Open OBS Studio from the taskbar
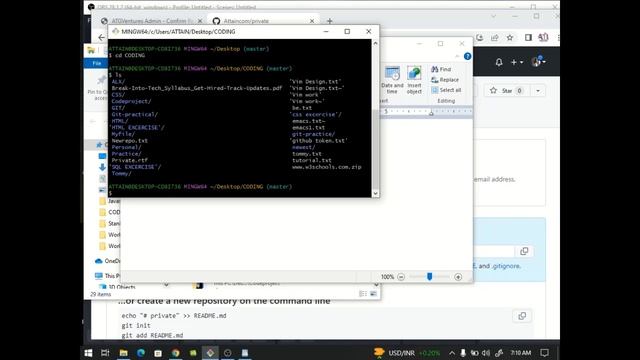Image resolution: width=640 pixels, height=360 pixels. tap(228, 353)
